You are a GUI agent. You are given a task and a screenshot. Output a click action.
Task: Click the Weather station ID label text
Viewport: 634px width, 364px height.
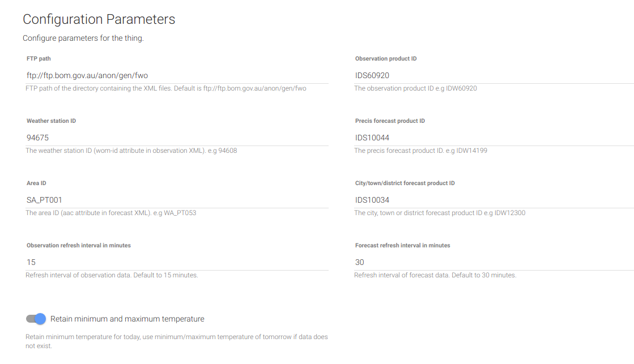tap(52, 121)
